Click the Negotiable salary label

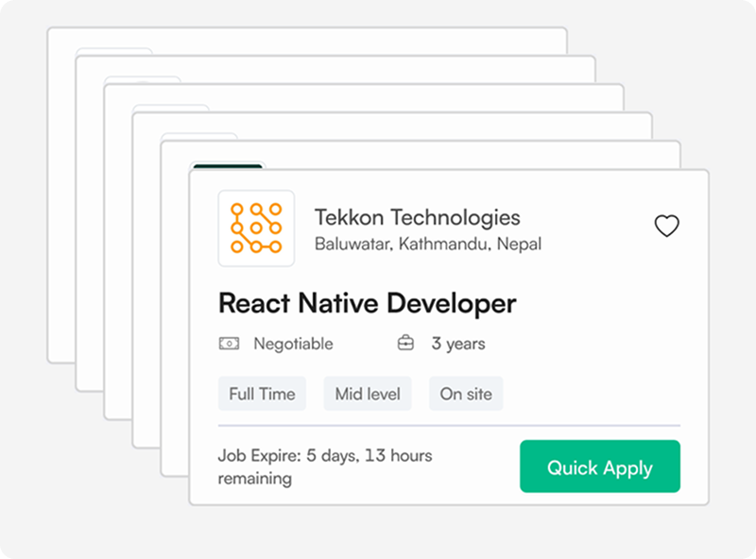[293, 344]
